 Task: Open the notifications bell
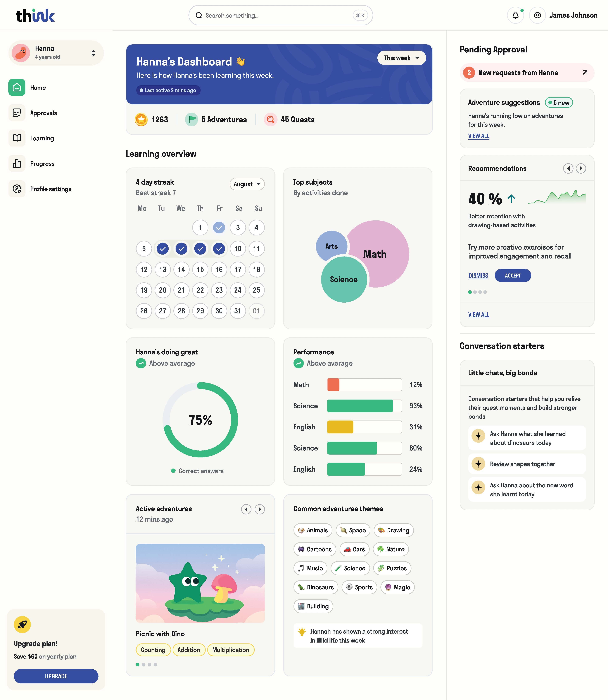click(x=515, y=15)
